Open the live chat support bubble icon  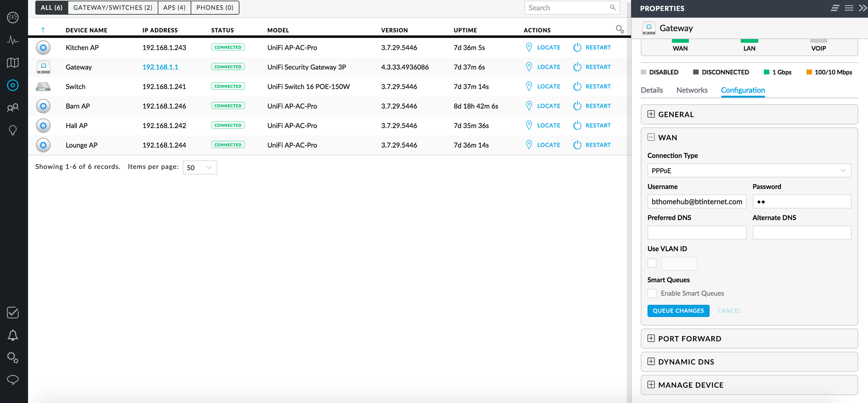tap(13, 380)
